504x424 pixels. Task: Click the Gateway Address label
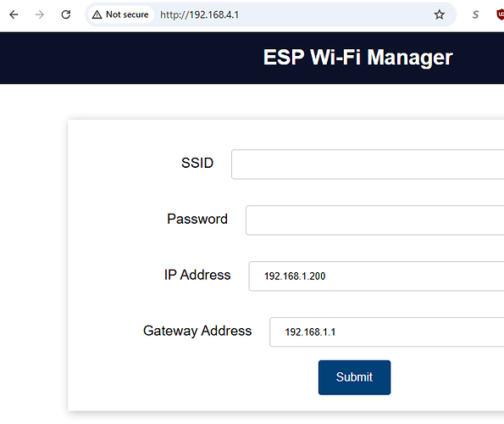[x=197, y=331]
